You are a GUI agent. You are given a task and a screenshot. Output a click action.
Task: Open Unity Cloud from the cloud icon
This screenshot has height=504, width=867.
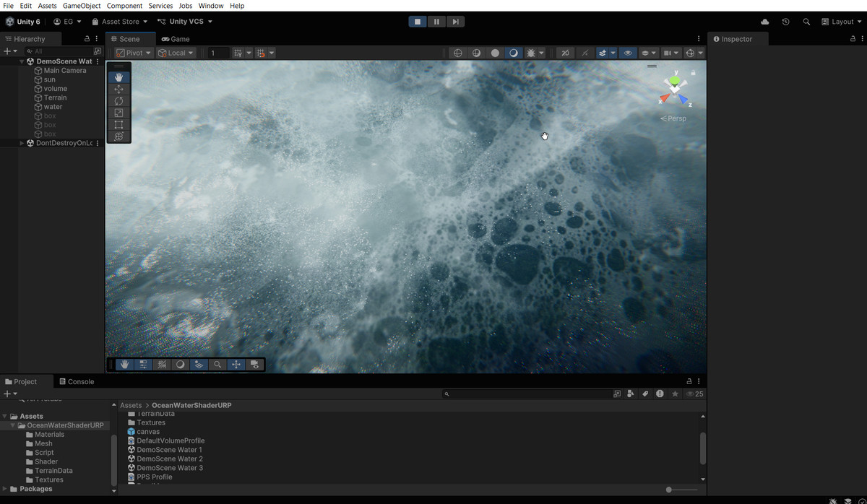click(x=765, y=22)
